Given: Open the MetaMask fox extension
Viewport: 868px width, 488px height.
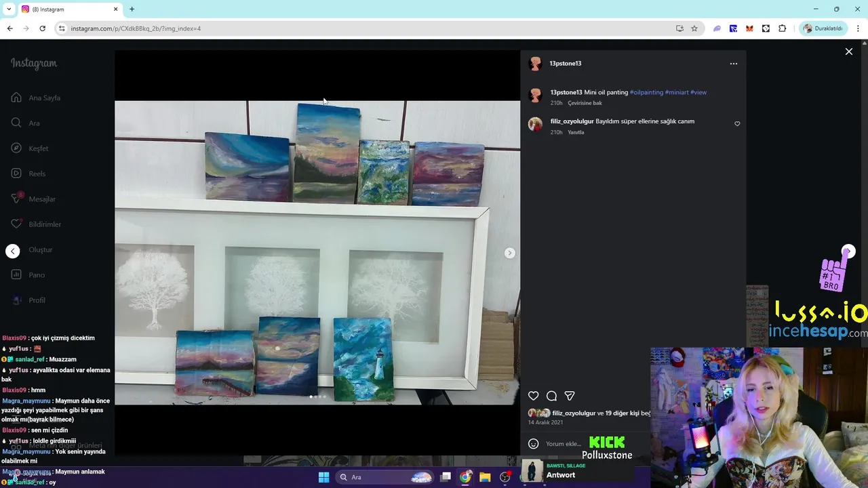Looking at the screenshot, I should pos(749,28).
